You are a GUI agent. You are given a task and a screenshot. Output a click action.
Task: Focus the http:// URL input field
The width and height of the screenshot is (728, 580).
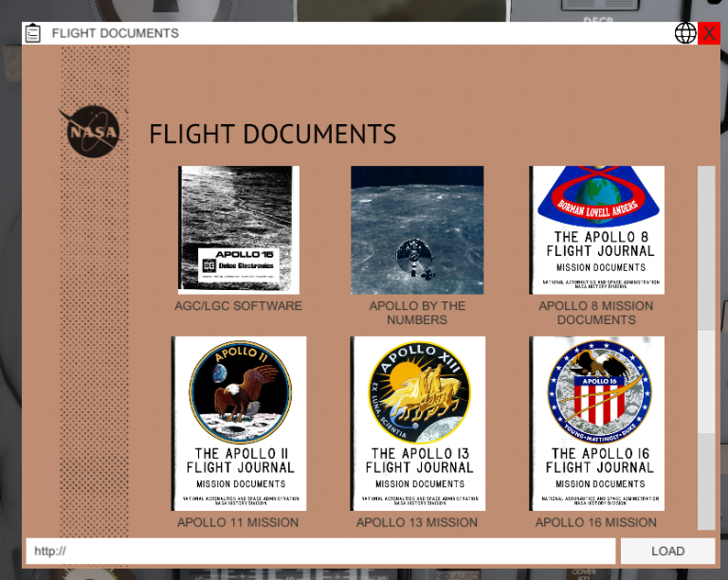coord(320,551)
